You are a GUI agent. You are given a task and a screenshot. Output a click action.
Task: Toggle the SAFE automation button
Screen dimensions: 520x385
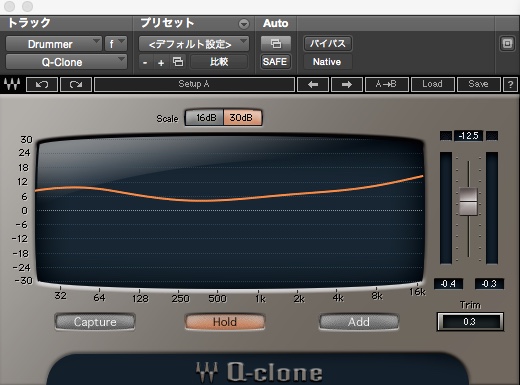[275, 62]
